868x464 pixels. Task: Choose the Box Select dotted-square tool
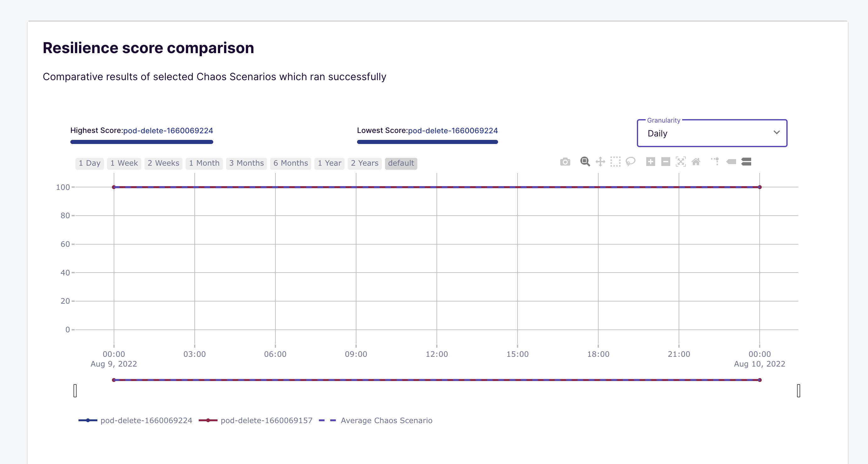[615, 162]
